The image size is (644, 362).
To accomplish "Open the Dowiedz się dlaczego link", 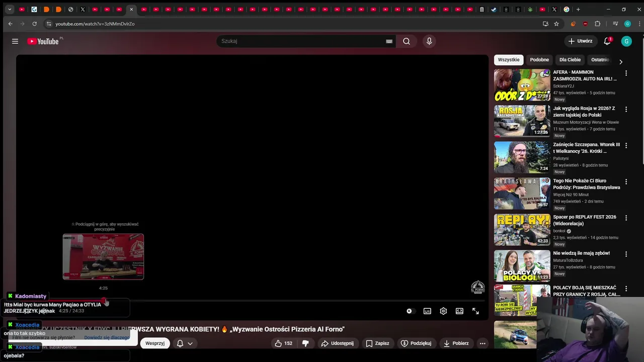I will pyautogui.click(x=107, y=338).
